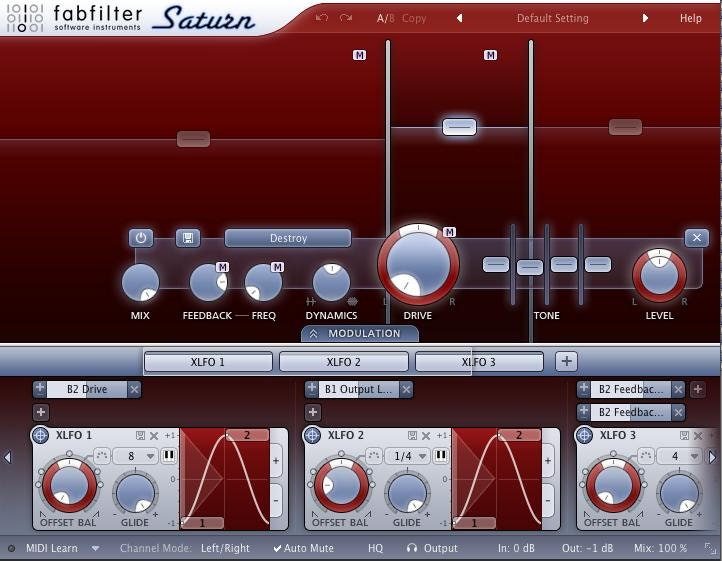Remove B2 Drive modulation slot
722x561 pixels.
click(x=134, y=390)
